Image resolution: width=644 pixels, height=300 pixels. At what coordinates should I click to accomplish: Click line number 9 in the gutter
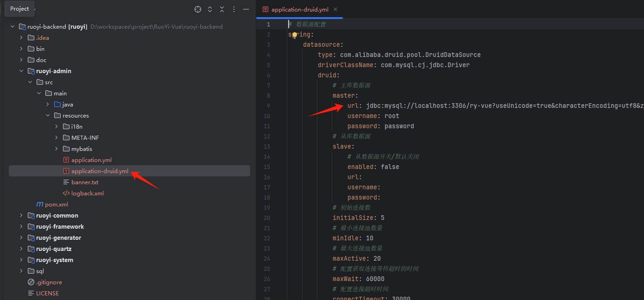click(268, 106)
